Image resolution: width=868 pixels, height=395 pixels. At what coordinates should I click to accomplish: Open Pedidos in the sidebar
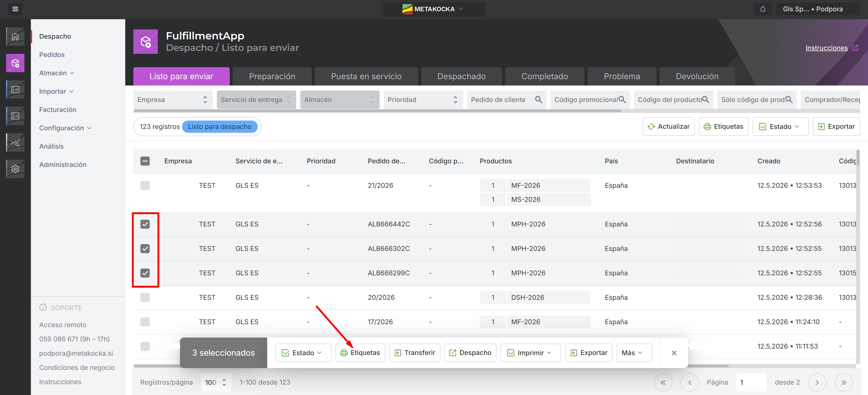[52, 55]
